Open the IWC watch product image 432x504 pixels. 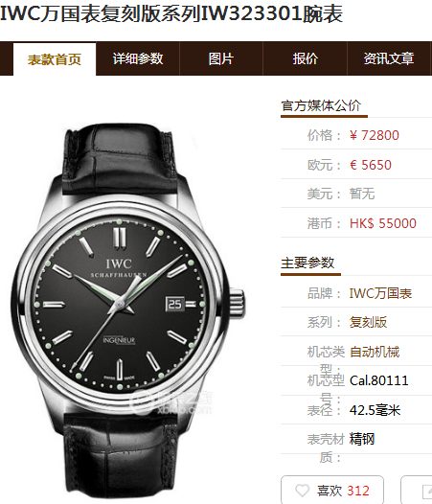coord(128,310)
